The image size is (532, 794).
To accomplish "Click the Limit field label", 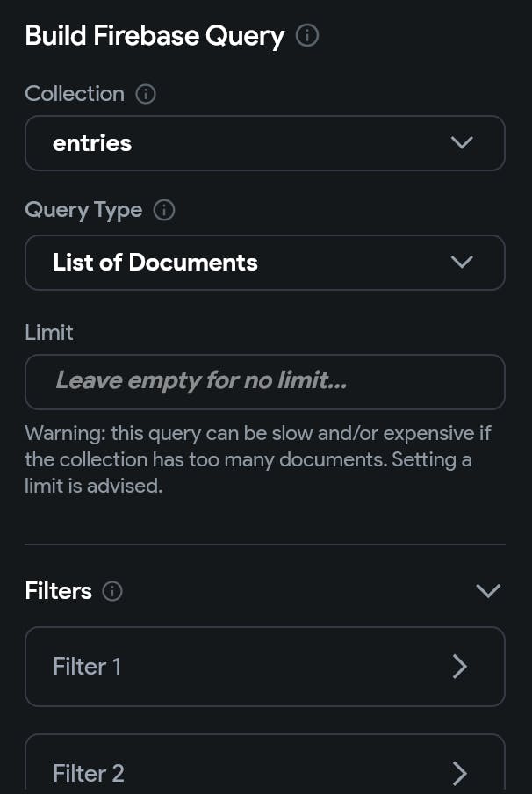I will tap(49, 333).
